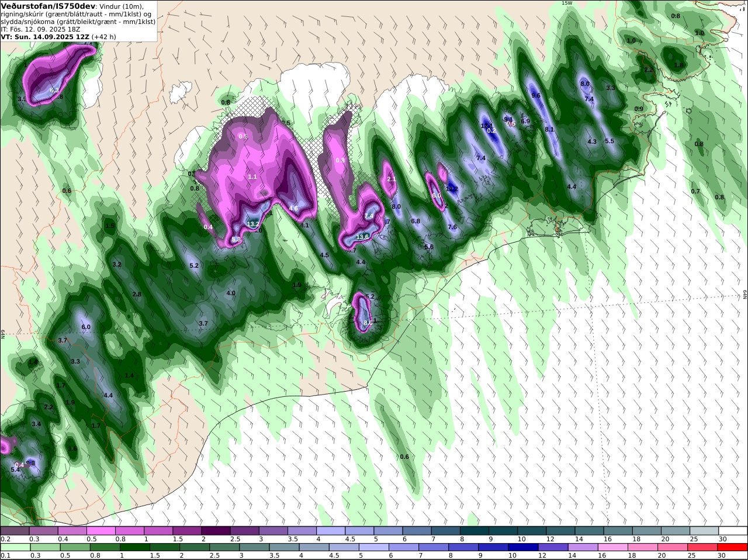Screen dimensions: 748x560
Task: Click the initial time line 'IT: Fös. 12. 09. 2025 18Z'
Action: 40,29
